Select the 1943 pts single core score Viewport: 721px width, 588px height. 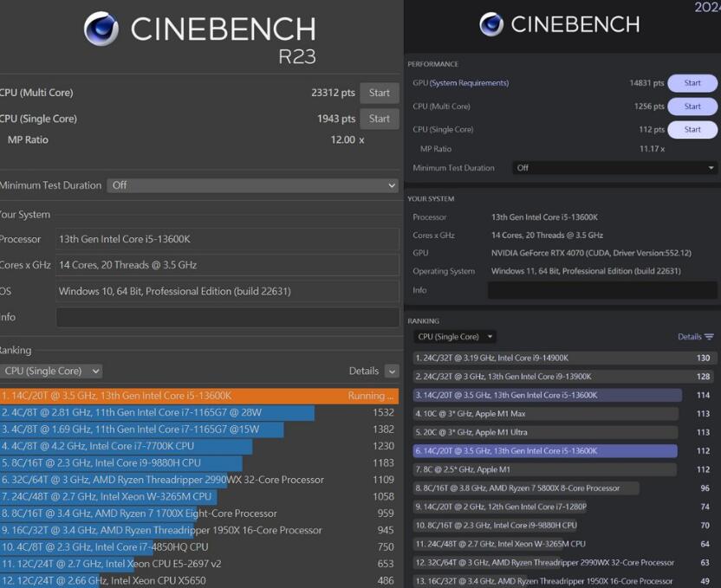pos(336,119)
